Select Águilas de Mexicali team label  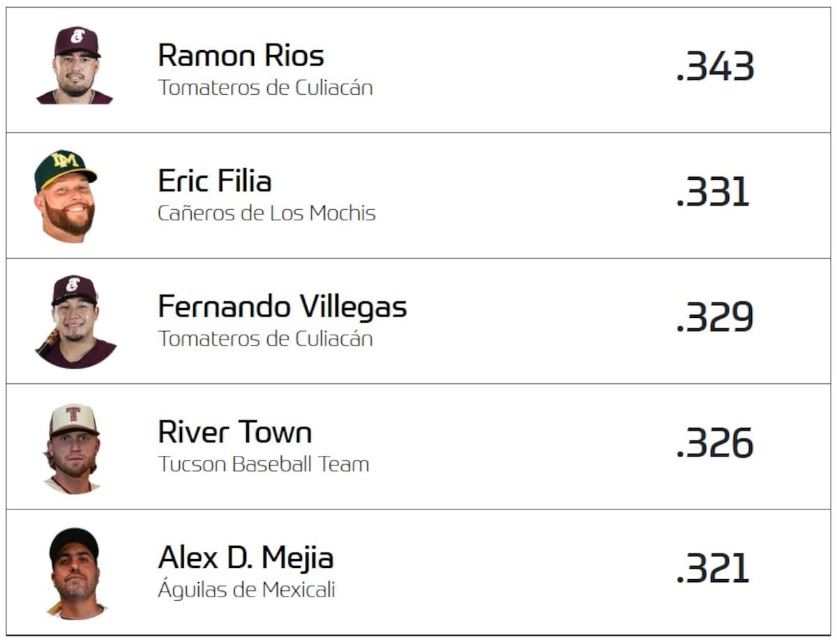246,590
